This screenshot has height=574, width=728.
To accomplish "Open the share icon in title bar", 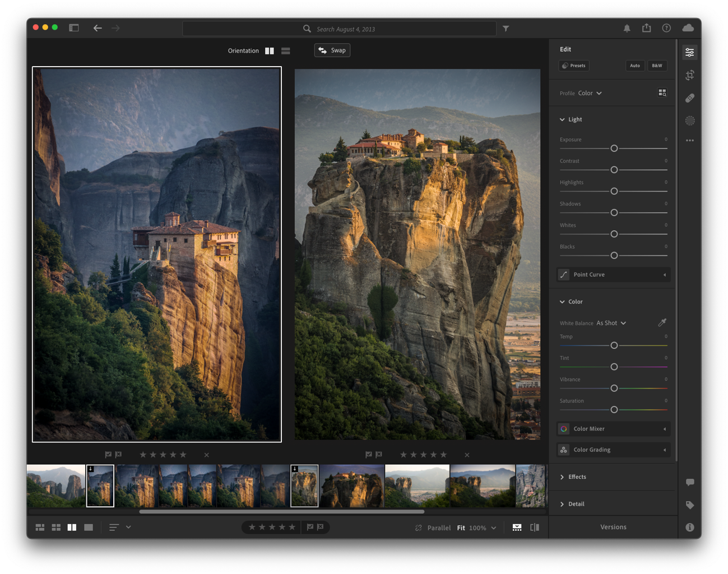I will coord(646,28).
